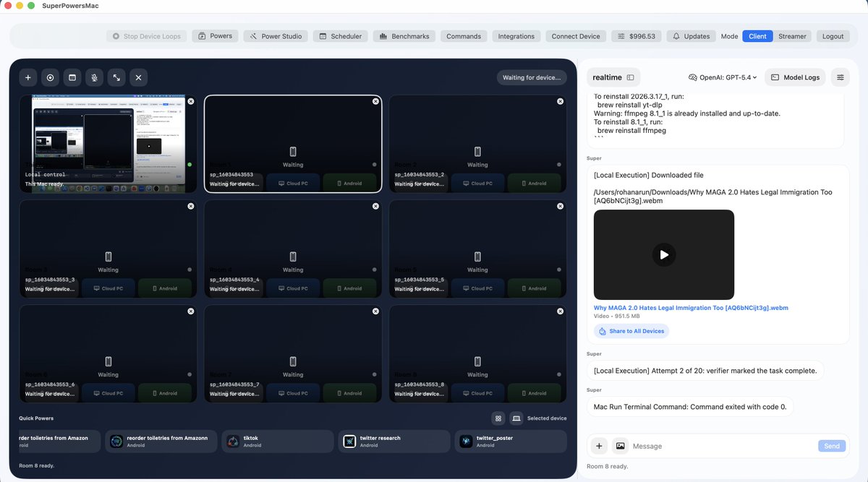The image size is (868, 482).
Task: Open chat settings sliders icon
Action: [840, 77]
